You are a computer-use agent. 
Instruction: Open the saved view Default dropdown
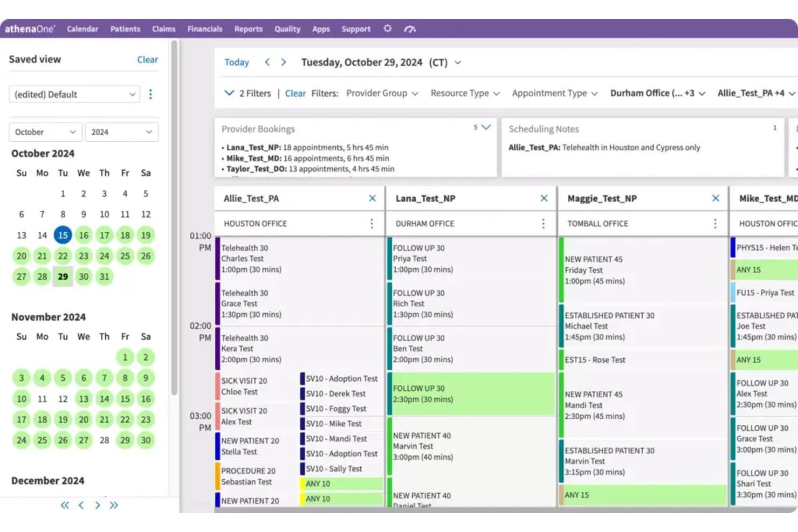click(x=74, y=94)
